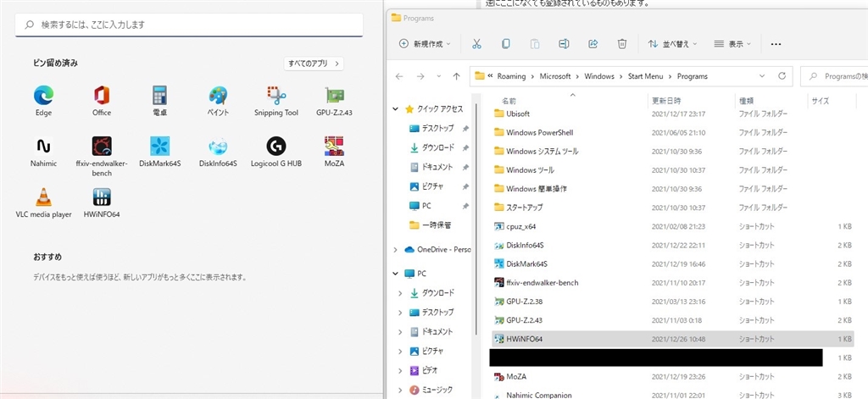Expand デスクトップ under PC

[400, 312]
